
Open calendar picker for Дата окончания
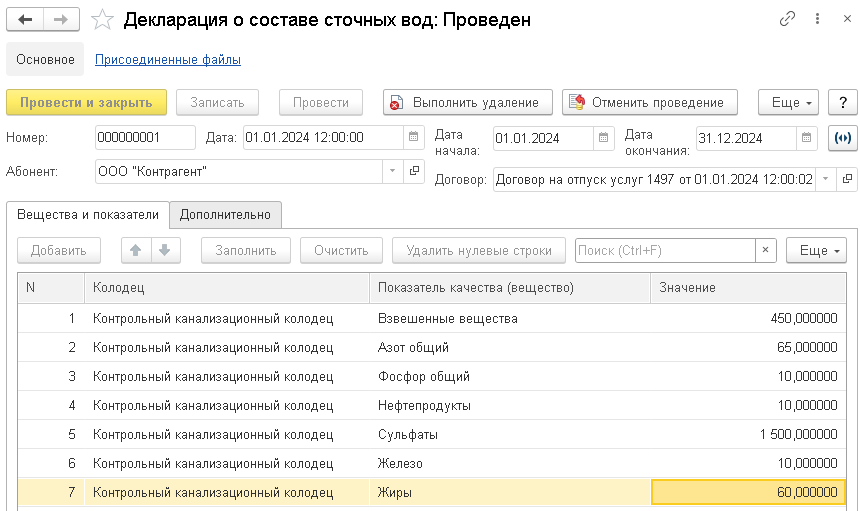[808, 138]
